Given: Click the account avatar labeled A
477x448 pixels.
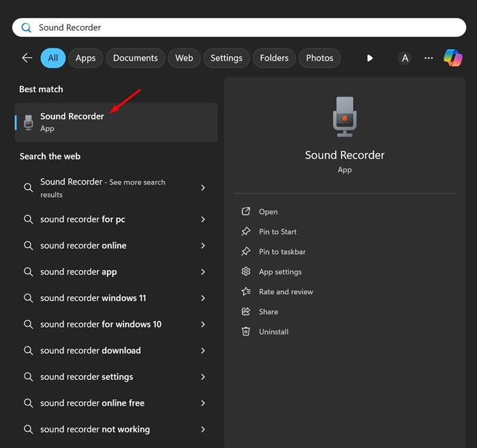Looking at the screenshot, I should point(405,58).
